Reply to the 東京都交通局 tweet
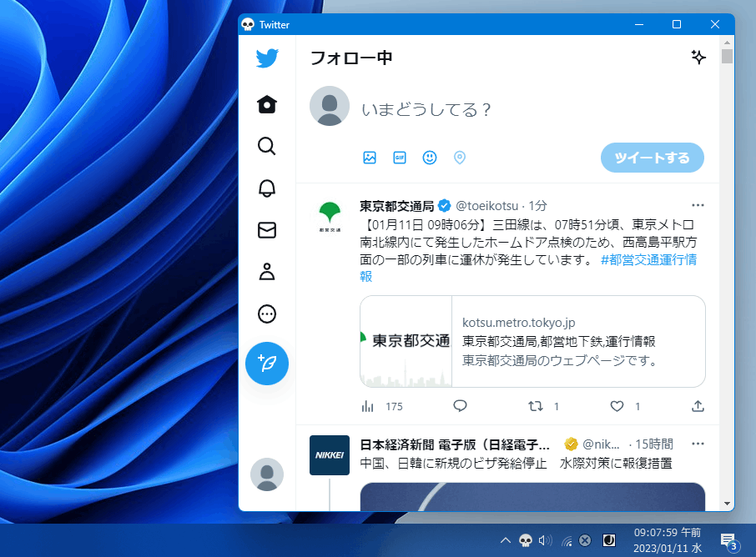 [460, 406]
